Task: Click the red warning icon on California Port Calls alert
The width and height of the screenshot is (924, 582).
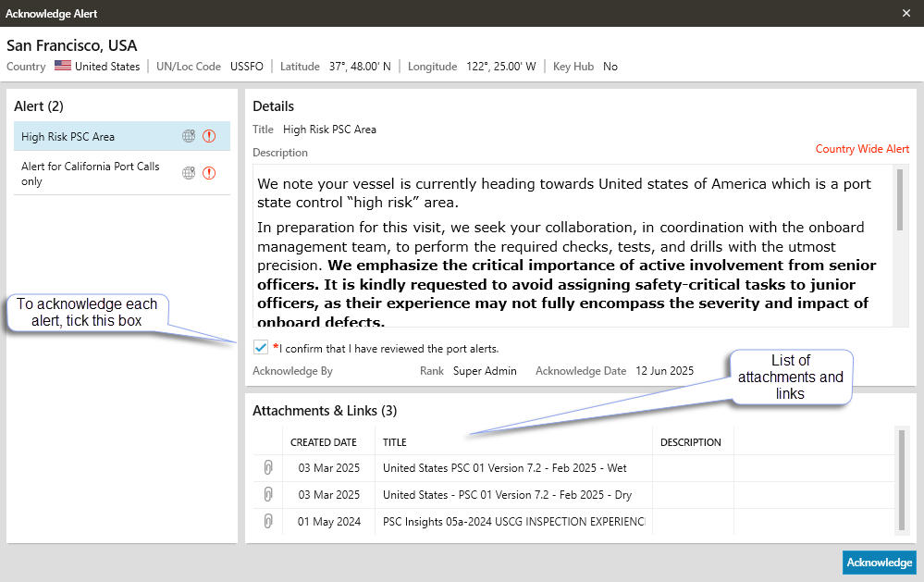Action: 209,173
